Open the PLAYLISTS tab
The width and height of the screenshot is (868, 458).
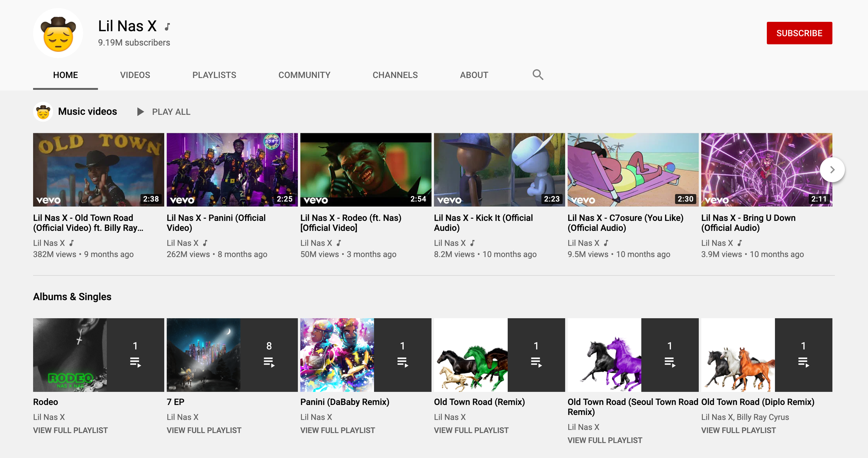click(214, 75)
